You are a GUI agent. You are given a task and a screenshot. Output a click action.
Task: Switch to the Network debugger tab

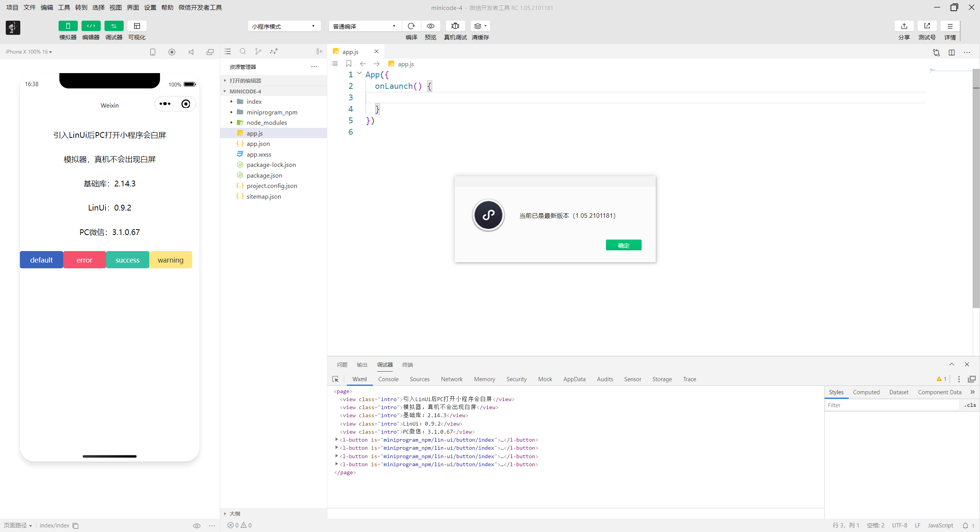point(451,379)
